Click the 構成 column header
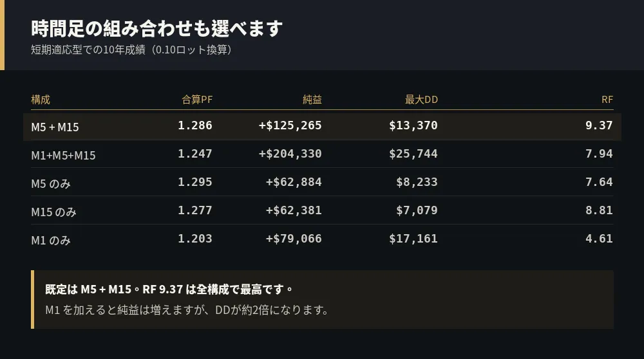 (41, 100)
